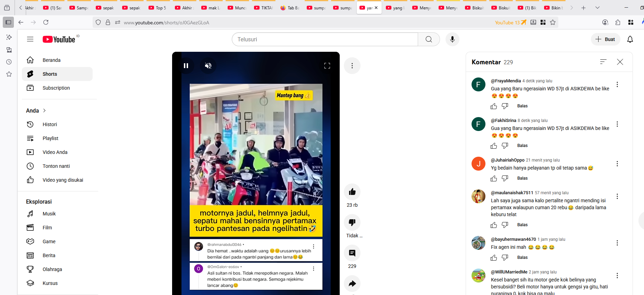Switch to the Top 5 browser tab
The width and height of the screenshot is (644, 295).
pyautogui.click(x=158, y=8)
